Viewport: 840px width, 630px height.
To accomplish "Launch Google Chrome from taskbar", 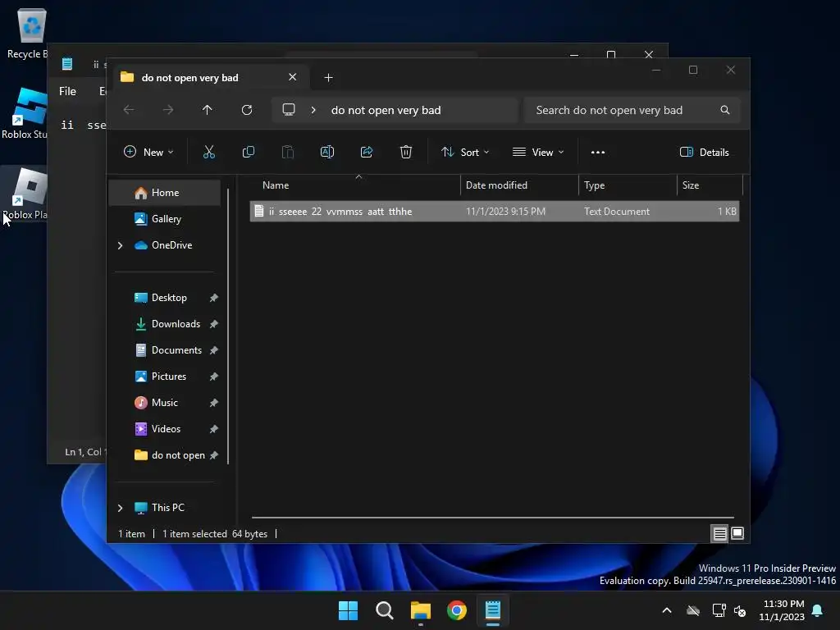I will point(457,610).
